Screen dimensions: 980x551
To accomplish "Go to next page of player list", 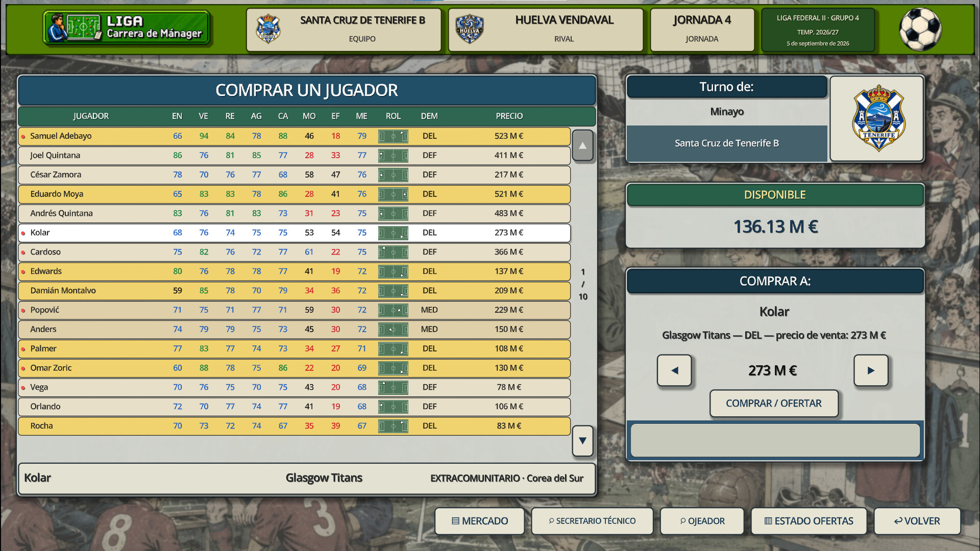I will click(582, 441).
